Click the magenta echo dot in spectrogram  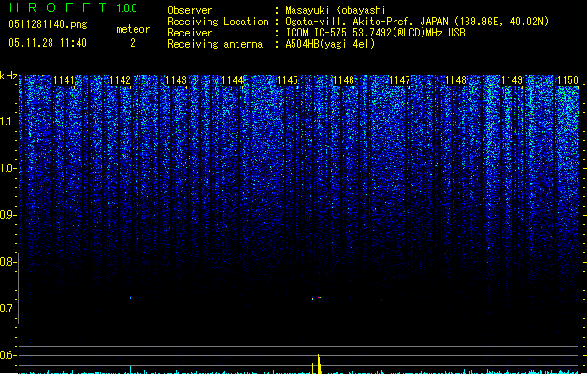point(320,298)
